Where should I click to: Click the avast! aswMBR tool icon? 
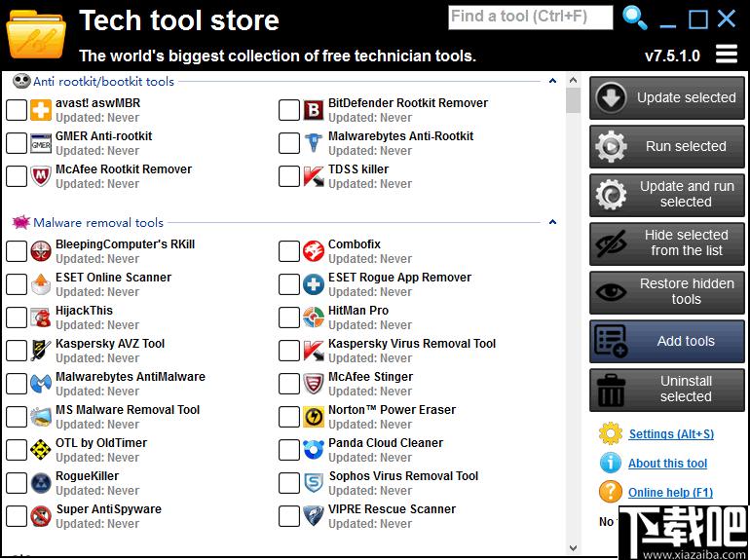[x=41, y=110]
